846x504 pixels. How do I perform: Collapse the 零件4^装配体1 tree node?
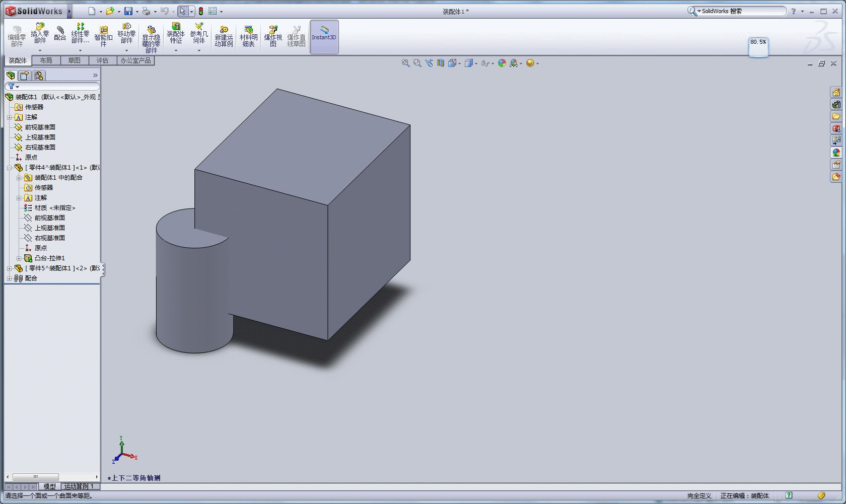pyautogui.click(x=9, y=168)
